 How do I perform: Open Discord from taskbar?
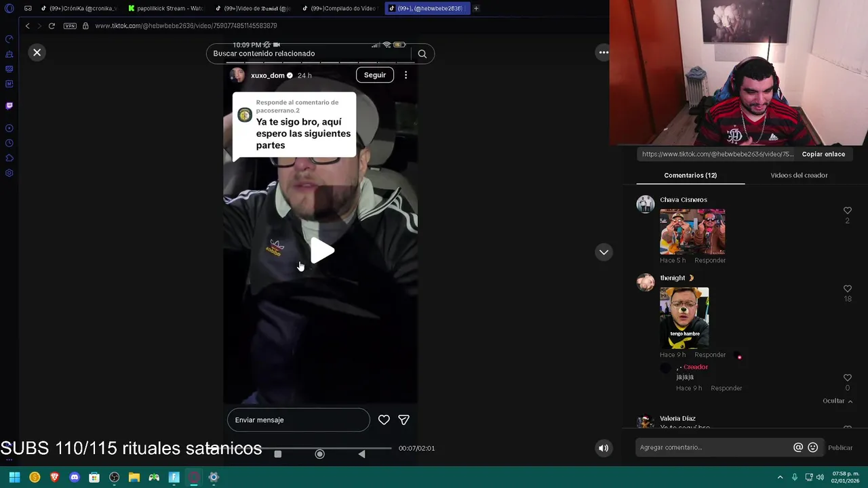[x=75, y=477]
